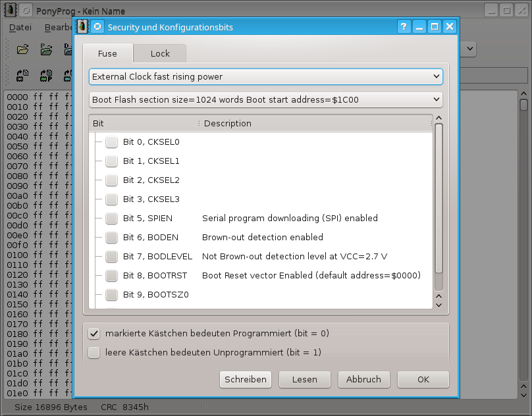Toggle Bit 9, BOOTSZ0 checkbox
Screen dimensions: 532x416
[x=111, y=294]
